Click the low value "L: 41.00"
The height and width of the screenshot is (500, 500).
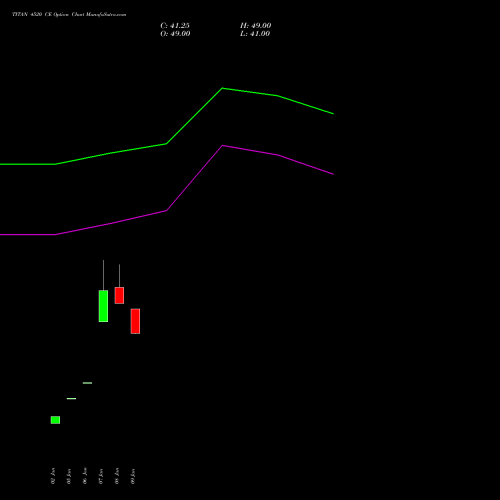pyautogui.click(x=255, y=34)
